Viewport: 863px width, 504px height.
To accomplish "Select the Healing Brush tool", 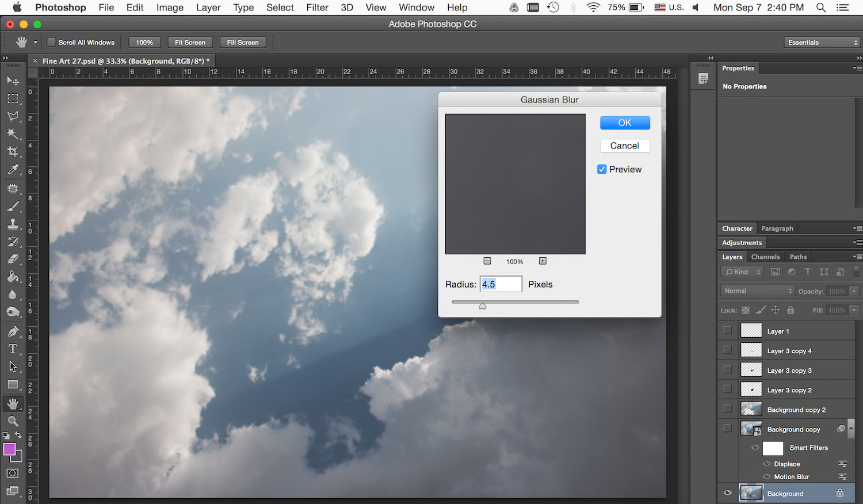I will (13, 189).
